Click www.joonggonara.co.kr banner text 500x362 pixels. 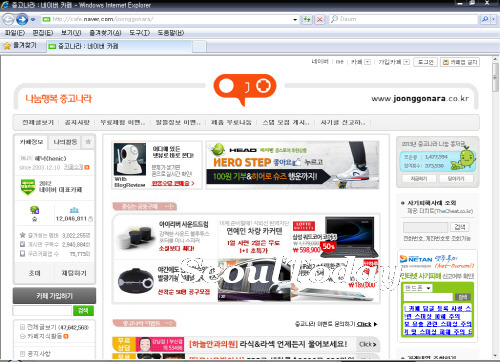tap(420, 99)
